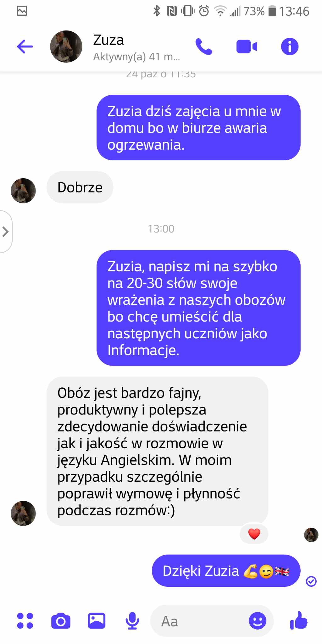Open Zuza's profile picture in header

point(66,47)
